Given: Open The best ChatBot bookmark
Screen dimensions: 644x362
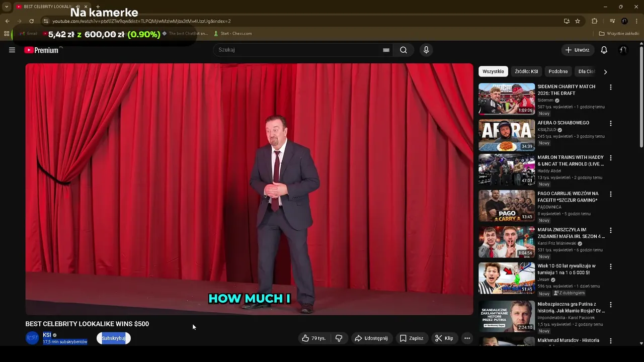Looking at the screenshot, I should pos(185,34).
